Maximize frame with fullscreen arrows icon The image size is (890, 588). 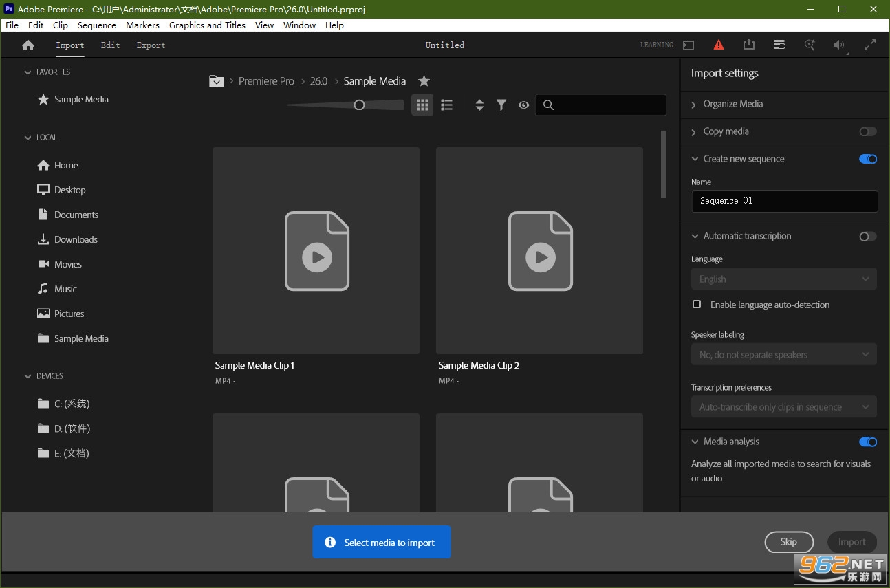pos(870,45)
